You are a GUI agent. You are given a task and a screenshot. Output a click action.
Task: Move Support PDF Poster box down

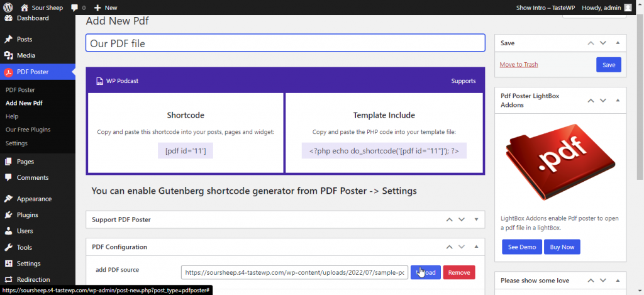coord(462,220)
